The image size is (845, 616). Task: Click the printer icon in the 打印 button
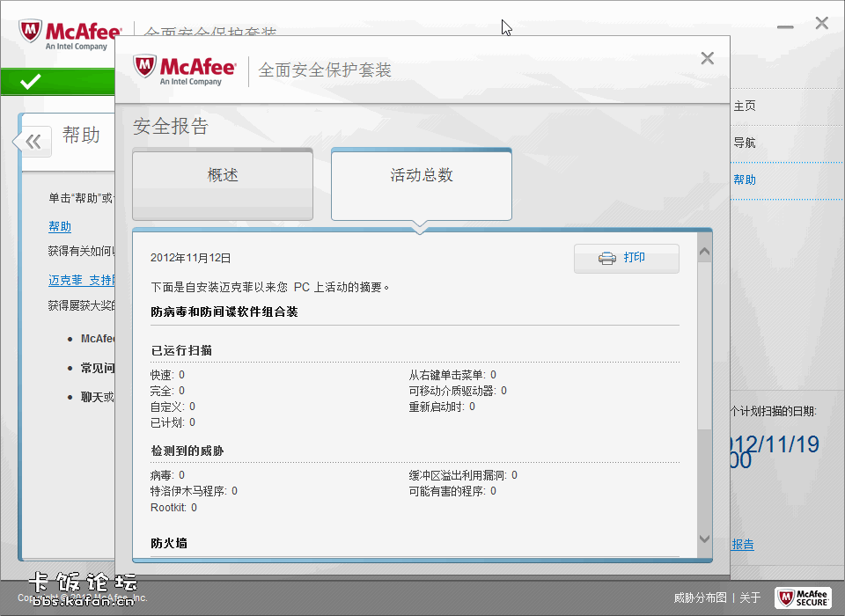click(607, 258)
